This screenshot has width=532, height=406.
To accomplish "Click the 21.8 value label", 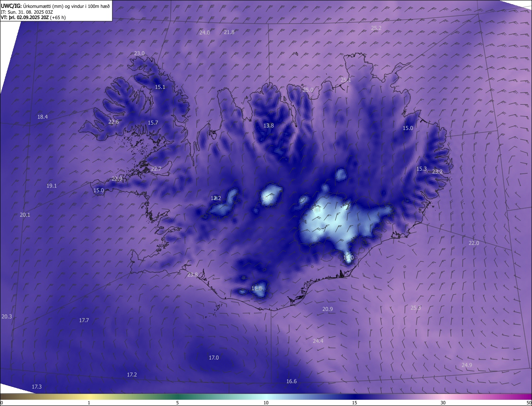I will (x=229, y=32).
